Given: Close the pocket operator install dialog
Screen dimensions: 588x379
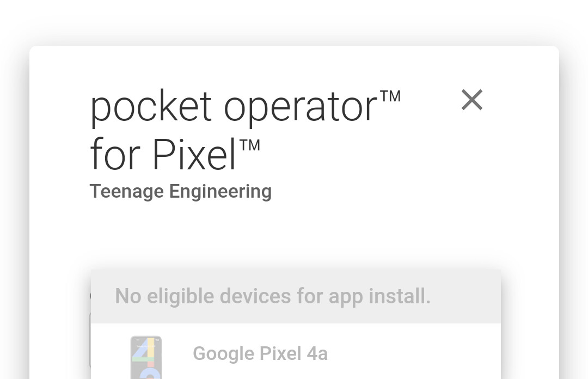Looking at the screenshot, I should (471, 100).
